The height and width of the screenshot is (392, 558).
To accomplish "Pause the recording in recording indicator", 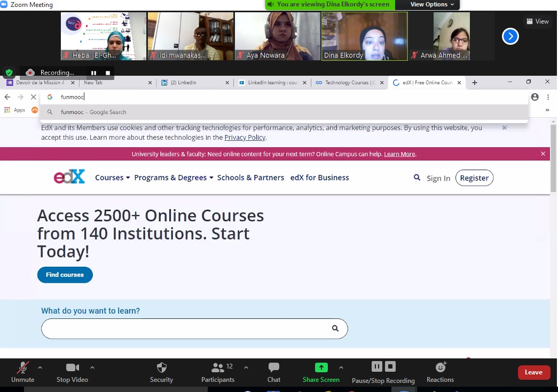I will point(93,73).
